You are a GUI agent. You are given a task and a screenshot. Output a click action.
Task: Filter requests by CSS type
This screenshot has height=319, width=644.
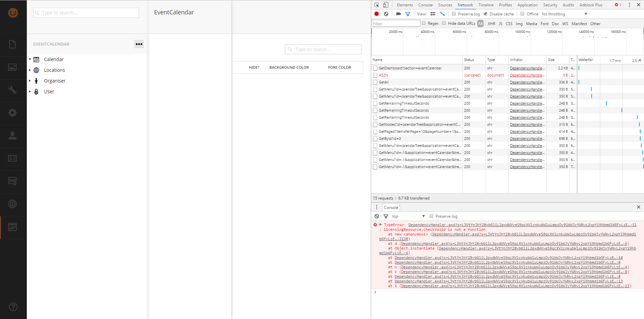[x=509, y=23]
